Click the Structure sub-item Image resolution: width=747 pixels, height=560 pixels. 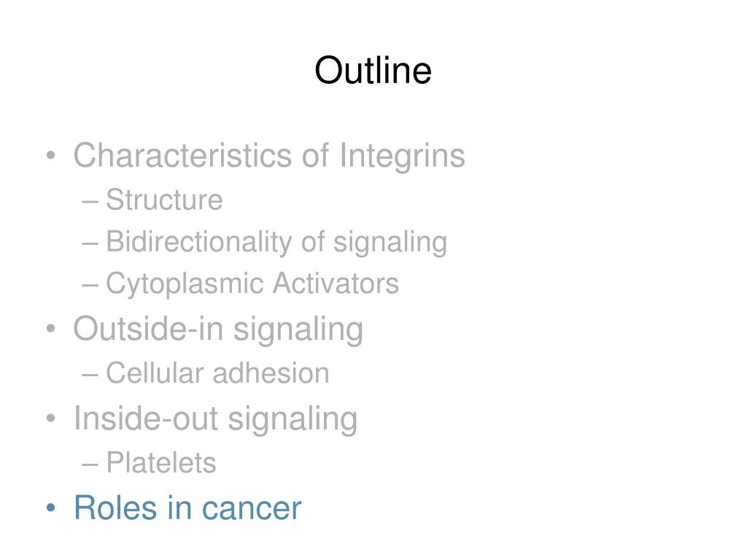(x=164, y=200)
